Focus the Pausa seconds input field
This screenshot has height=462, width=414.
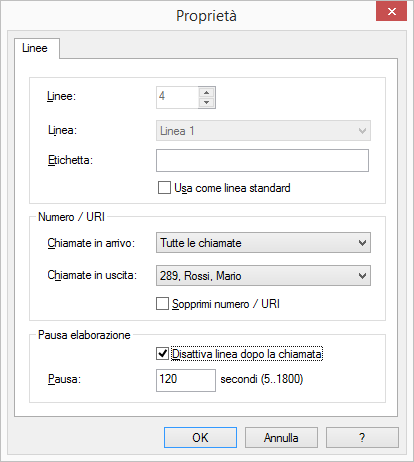pyautogui.click(x=186, y=380)
